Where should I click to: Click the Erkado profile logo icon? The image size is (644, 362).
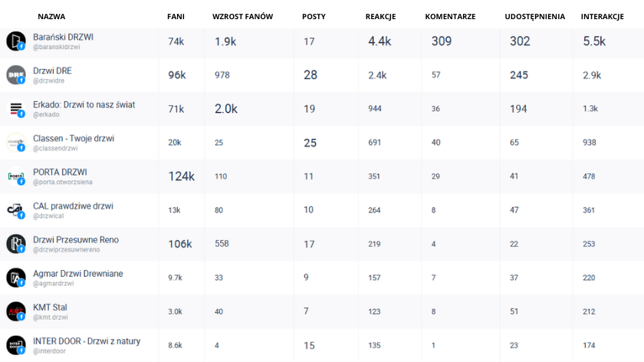(16, 109)
